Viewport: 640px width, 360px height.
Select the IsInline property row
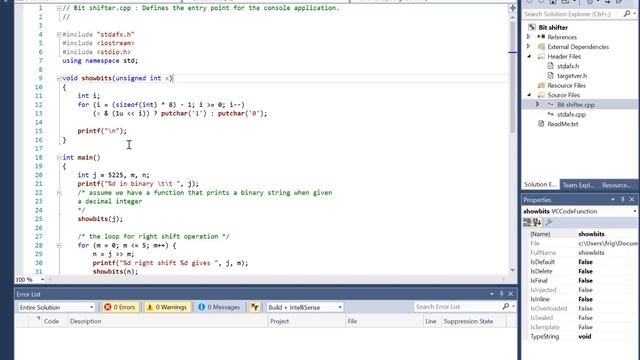pos(581,299)
